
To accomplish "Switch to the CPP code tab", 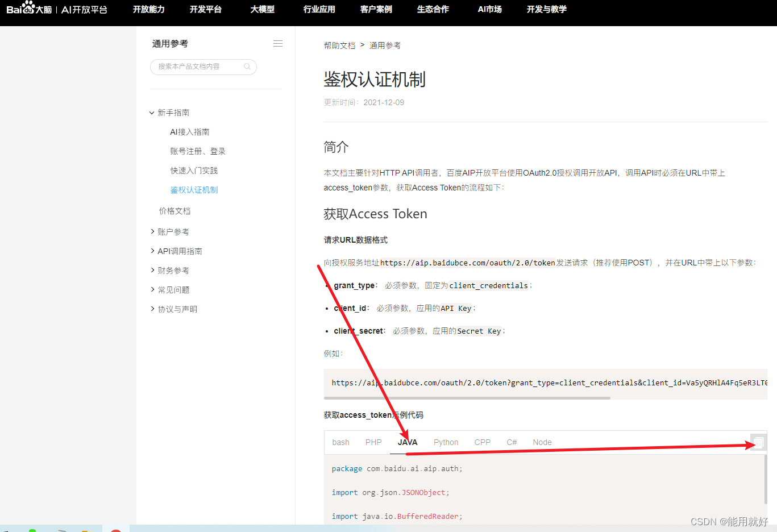I will point(483,442).
